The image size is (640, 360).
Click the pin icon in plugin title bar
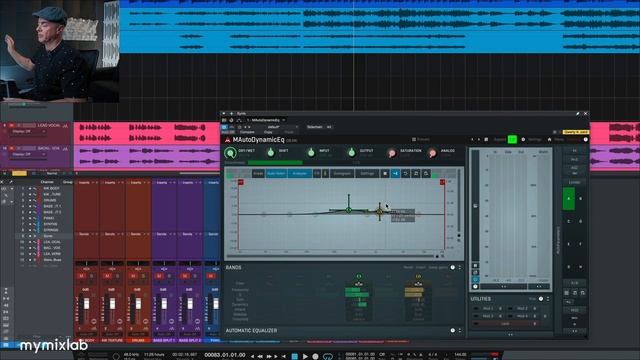(578, 113)
